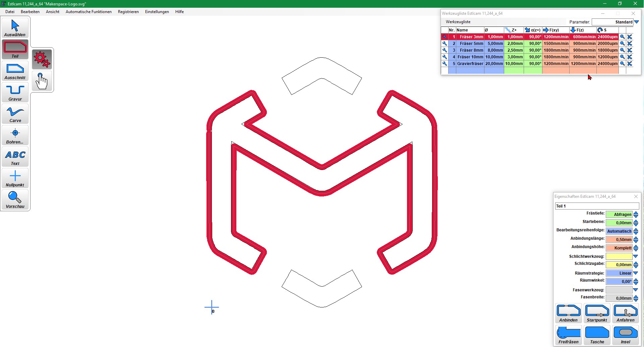644x347 pixels.
Task: Click the Teil 1 name field
Action: [597, 206]
